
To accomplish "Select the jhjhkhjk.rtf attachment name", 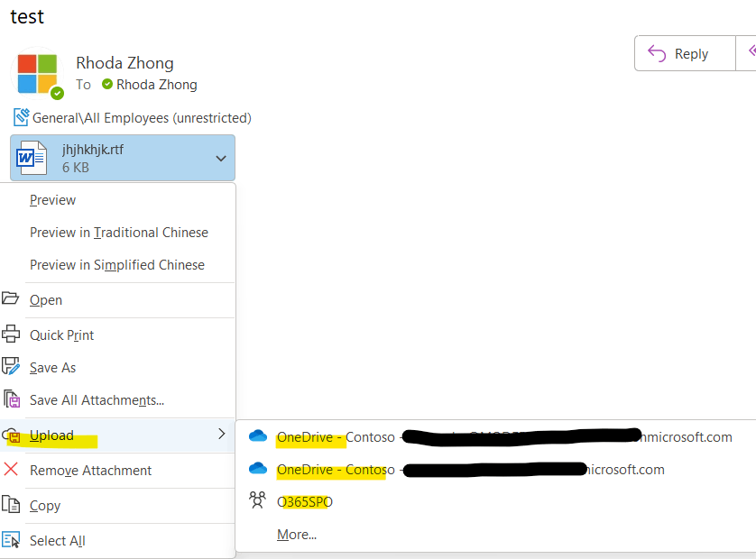I will point(93,150).
